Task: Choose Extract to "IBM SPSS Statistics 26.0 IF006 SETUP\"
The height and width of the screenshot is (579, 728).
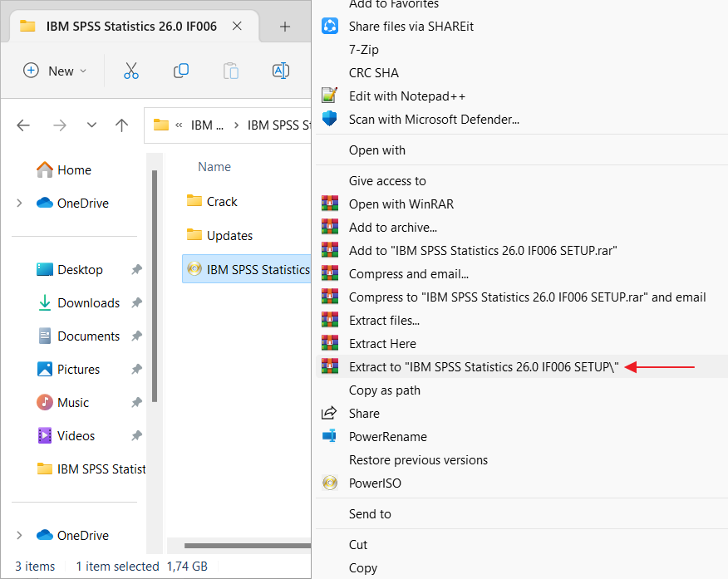Action: pos(522,366)
